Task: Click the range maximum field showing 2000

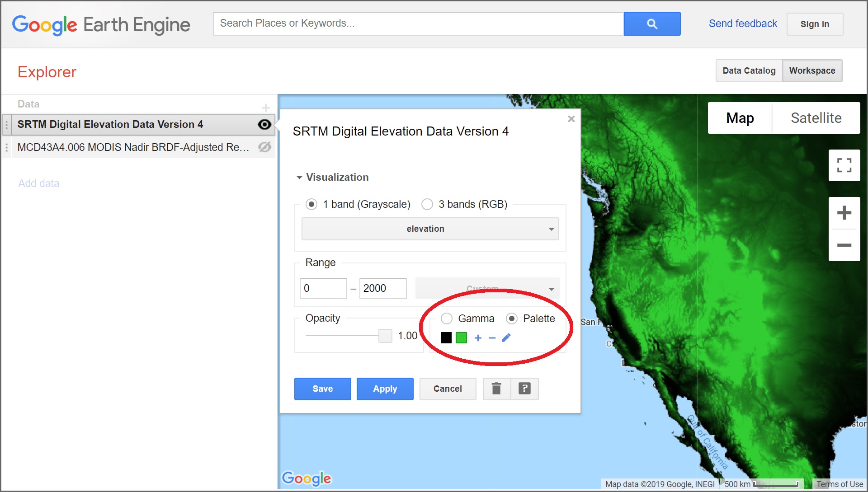Action: (383, 288)
